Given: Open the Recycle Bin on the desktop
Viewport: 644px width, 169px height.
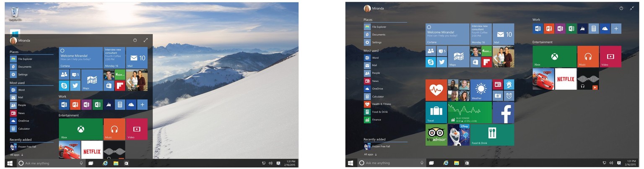Looking at the screenshot, I should click(x=15, y=13).
